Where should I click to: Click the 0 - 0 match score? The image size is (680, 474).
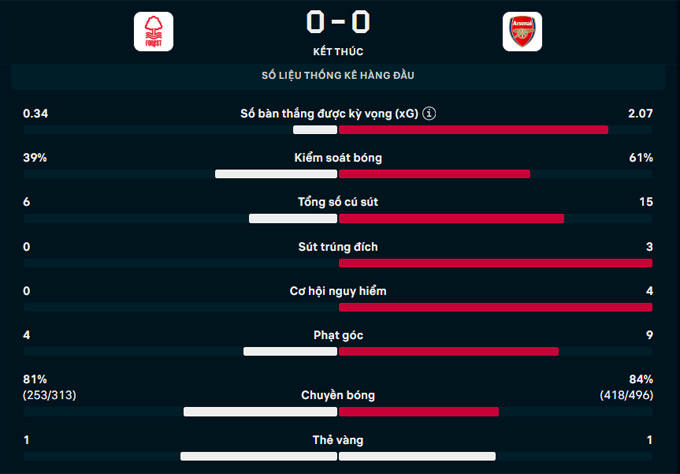coord(338,20)
